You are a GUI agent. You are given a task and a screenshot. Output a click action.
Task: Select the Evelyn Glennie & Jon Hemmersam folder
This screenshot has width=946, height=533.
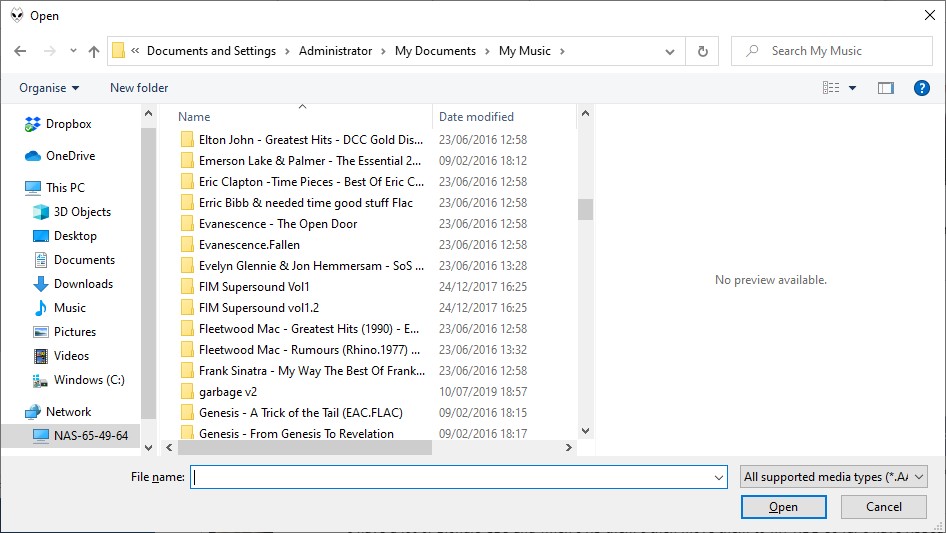[x=302, y=266]
